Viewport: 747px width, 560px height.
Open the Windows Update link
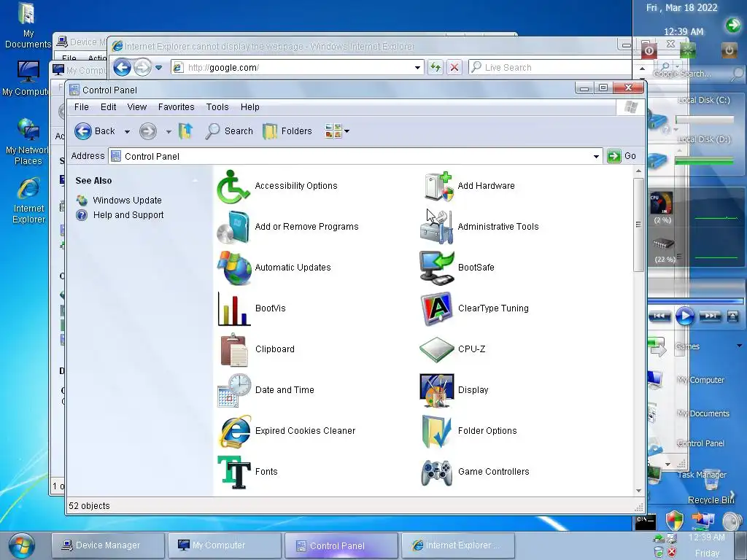pyautogui.click(x=127, y=201)
